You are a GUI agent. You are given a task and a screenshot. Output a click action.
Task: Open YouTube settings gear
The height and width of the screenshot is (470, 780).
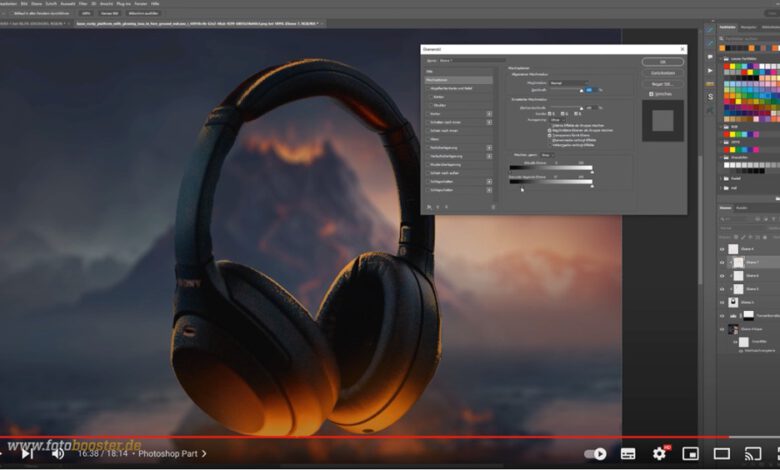659,453
